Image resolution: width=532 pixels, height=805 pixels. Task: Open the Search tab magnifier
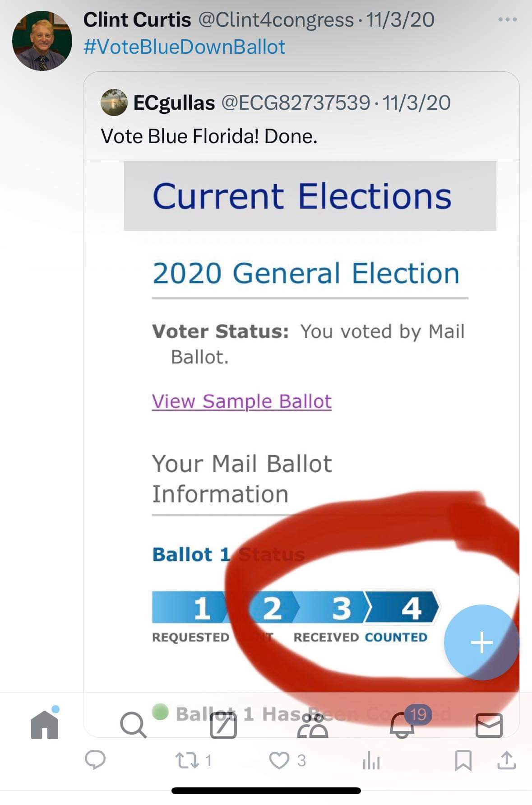pos(133,725)
